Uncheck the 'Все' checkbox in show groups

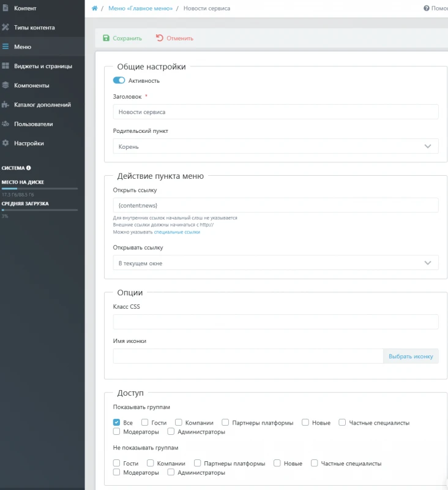117,422
